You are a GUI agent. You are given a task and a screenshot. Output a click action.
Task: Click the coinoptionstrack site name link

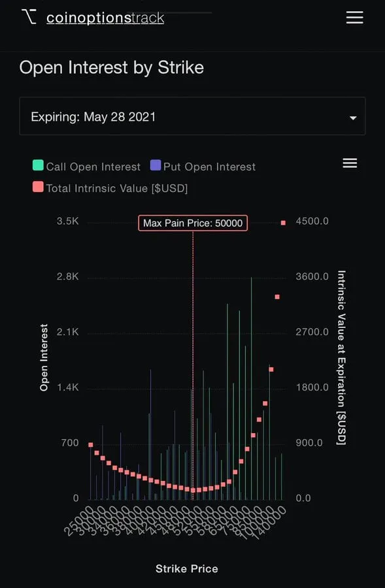pos(105,18)
